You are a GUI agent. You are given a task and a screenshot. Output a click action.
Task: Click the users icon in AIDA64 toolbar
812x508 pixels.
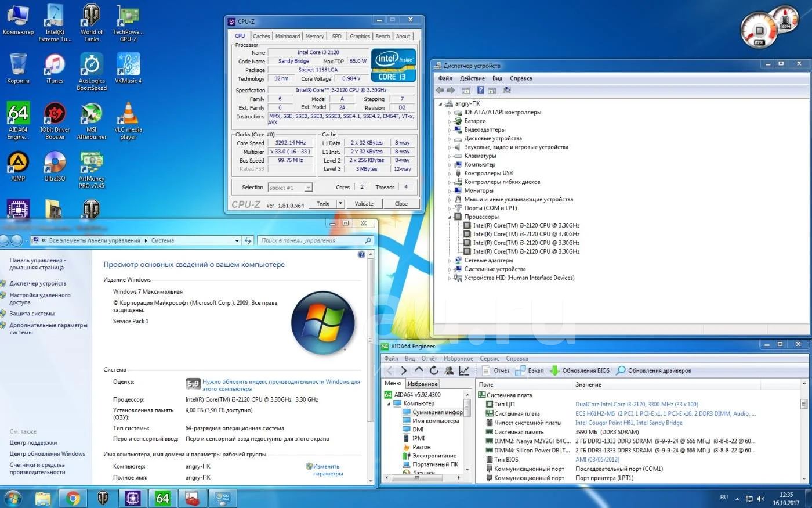click(449, 370)
